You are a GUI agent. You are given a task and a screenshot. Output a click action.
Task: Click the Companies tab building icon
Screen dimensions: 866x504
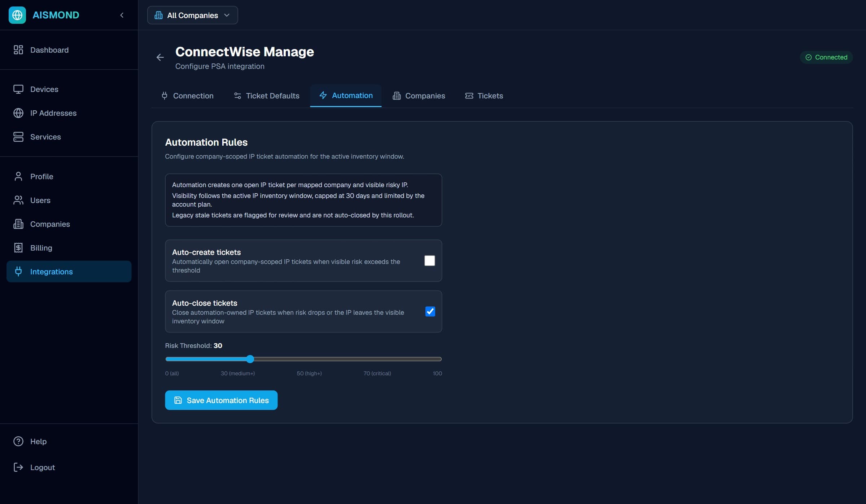(397, 96)
